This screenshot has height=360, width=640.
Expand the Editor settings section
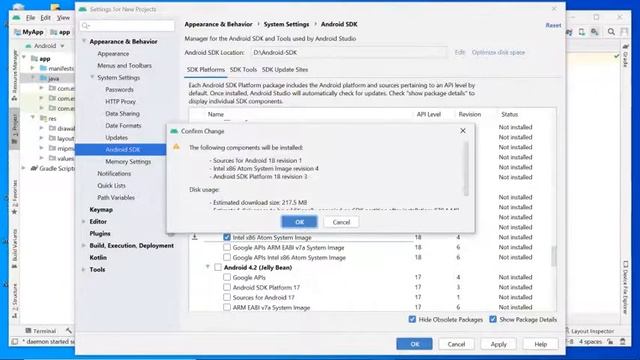(x=84, y=222)
